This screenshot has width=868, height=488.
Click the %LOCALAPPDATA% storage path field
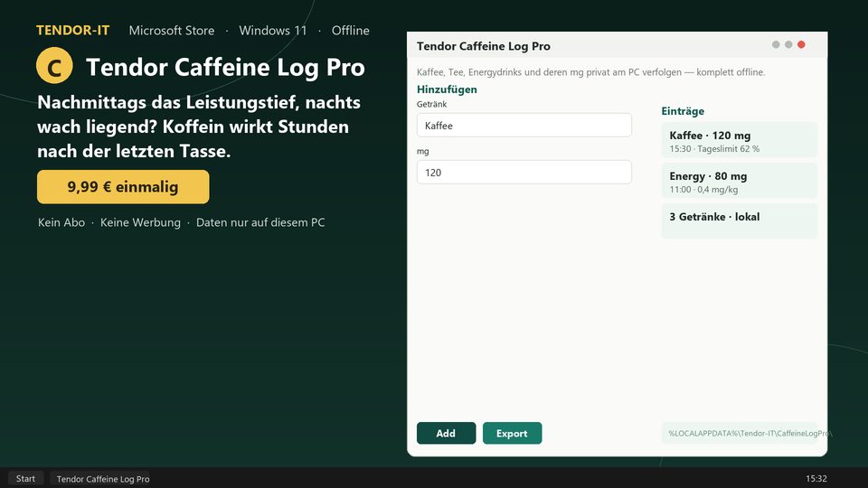click(739, 433)
